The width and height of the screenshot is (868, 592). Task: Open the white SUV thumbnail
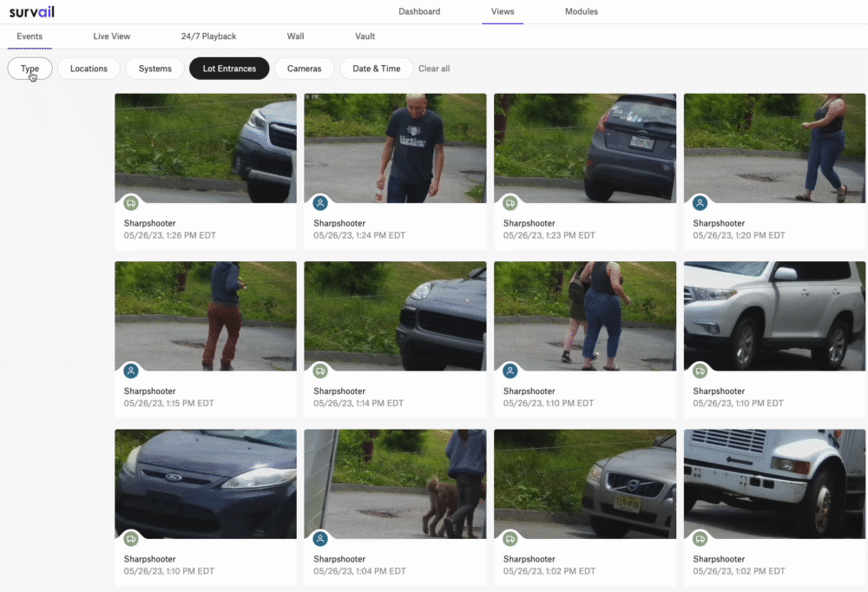774,316
